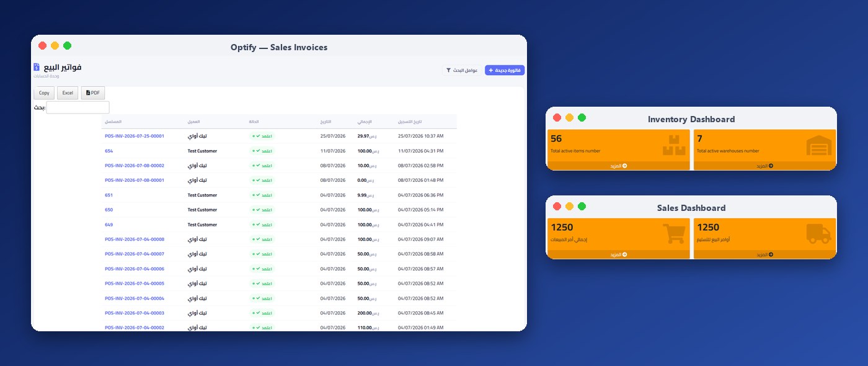
Task: Open invoice POS-INV-2026-07-04-00004
Action: click(135, 298)
